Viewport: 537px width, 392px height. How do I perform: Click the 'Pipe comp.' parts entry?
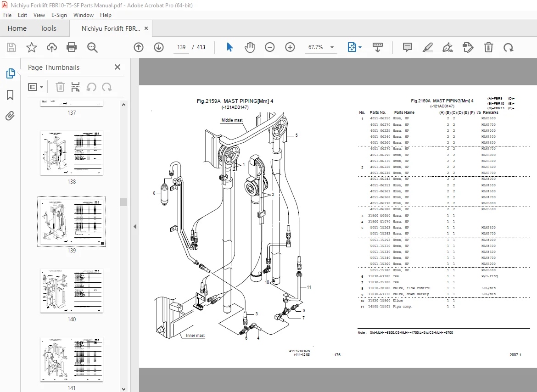(x=403, y=307)
